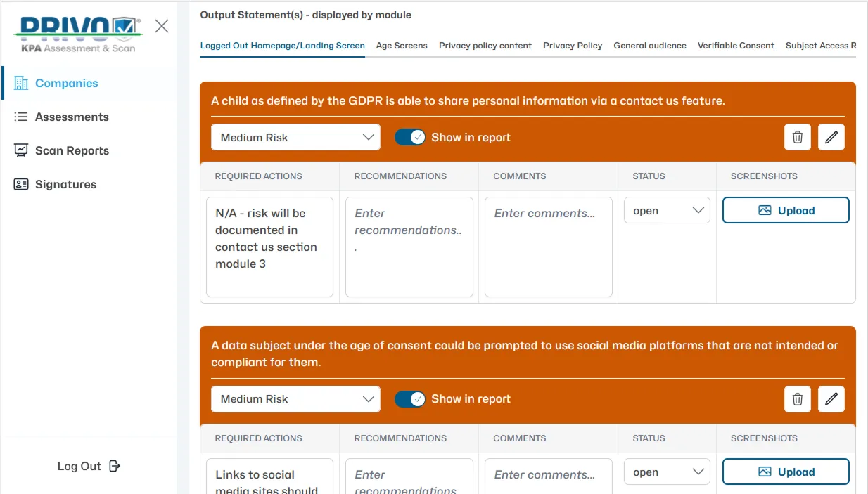Screen dimensions: 868x494
Task: Collapse the sidebar using the X icon
Action: pyautogui.click(x=161, y=25)
